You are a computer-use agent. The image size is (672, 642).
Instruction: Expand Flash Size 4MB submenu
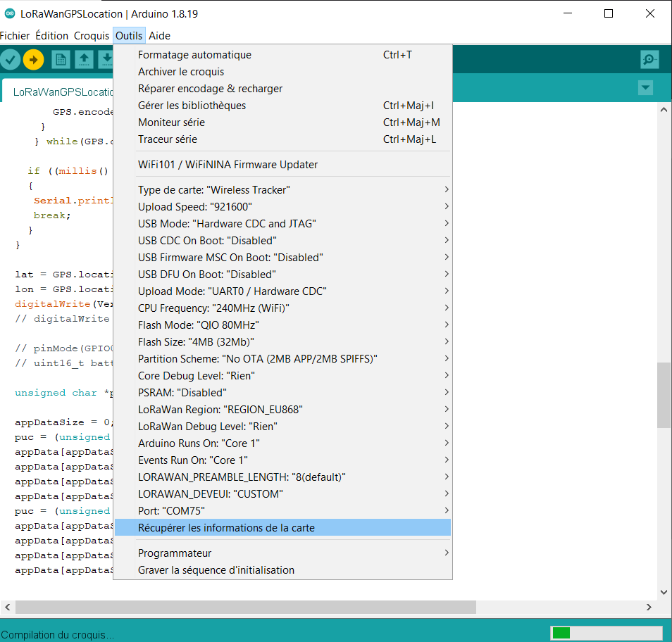[282, 342]
